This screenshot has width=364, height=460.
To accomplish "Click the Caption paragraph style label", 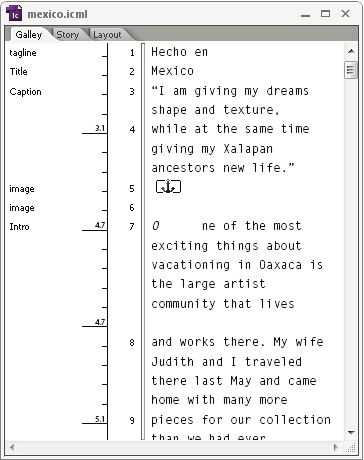I will coord(25,92).
